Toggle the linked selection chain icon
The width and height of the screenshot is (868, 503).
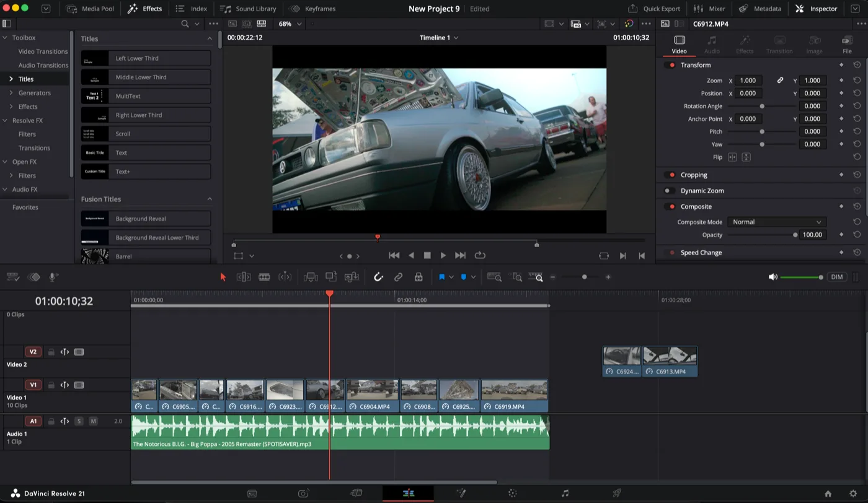[x=398, y=277]
